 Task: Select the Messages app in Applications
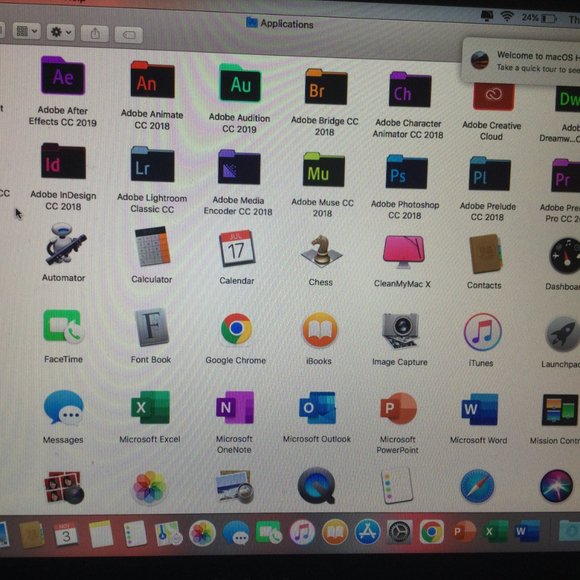click(63, 408)
